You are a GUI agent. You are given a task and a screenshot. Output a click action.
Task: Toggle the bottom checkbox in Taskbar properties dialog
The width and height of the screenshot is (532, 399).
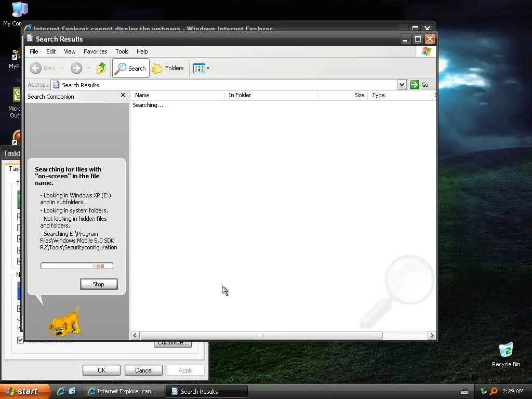[20, 340]
